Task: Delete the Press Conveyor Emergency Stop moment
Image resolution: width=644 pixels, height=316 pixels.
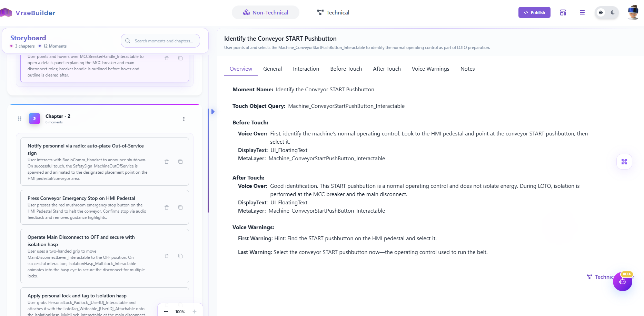Action: [x=167, y=207]
